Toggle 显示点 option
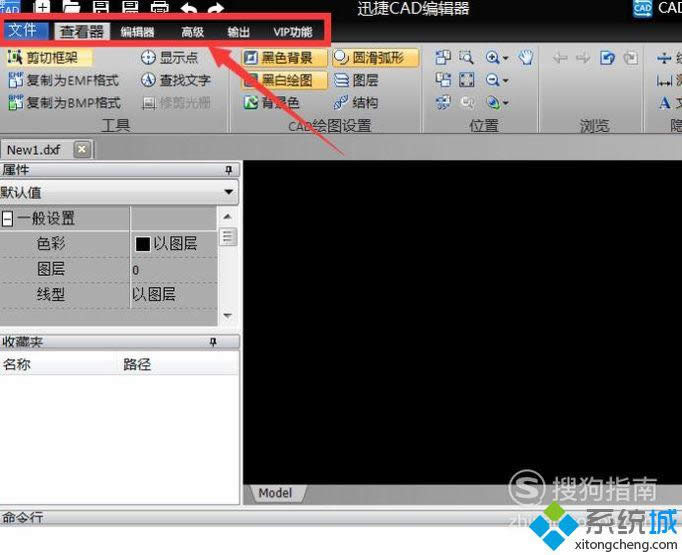The height and width of the screenshot is (555, 682). click(170, 57)
